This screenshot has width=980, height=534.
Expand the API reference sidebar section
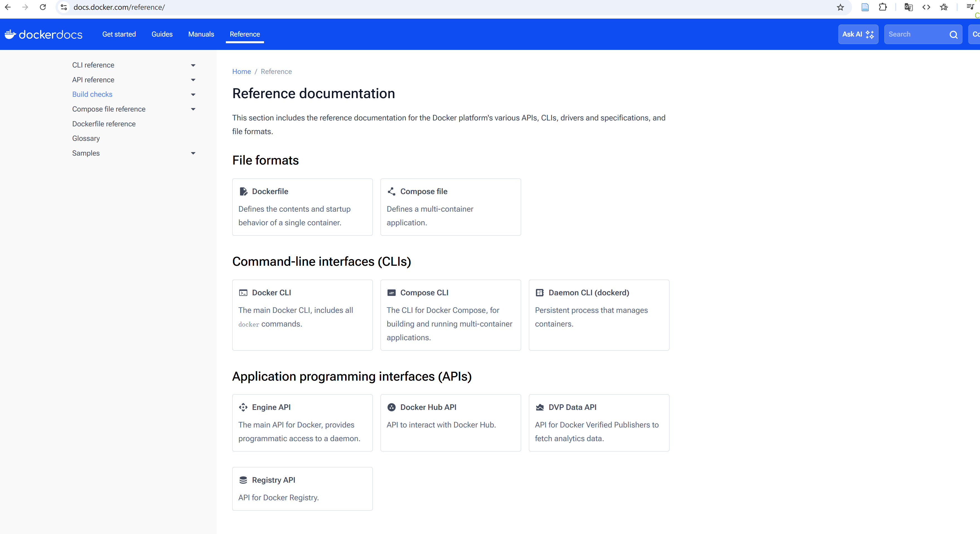click(193, 80)
